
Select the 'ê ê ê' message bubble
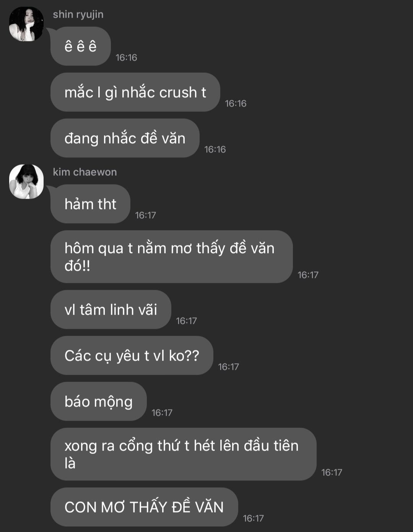coord(81,46)
